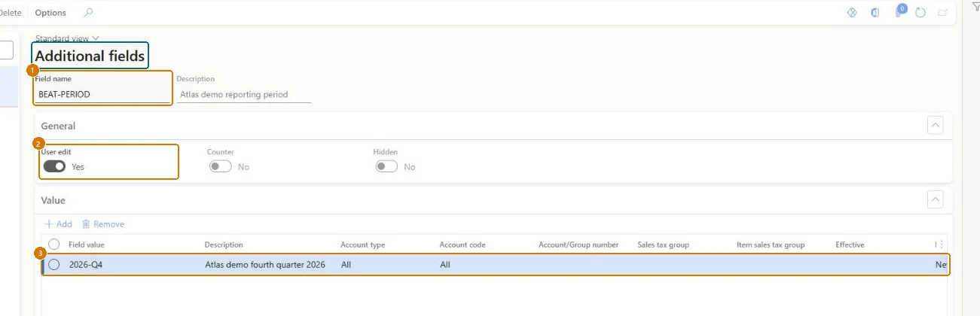Select all rows using header radio
This screenshot has width=980, height=316.
[x=54, y=244]
